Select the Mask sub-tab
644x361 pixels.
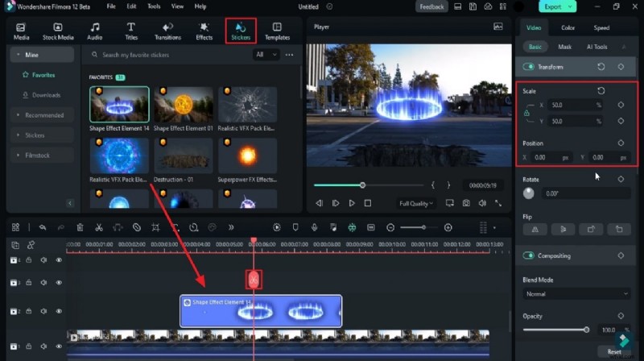pos(564,47)
